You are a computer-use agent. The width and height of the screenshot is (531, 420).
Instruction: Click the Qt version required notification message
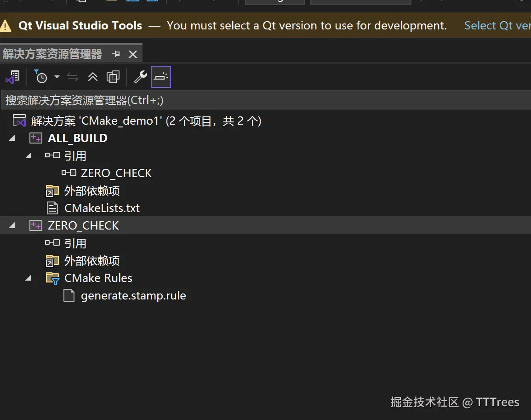(307, 25)
